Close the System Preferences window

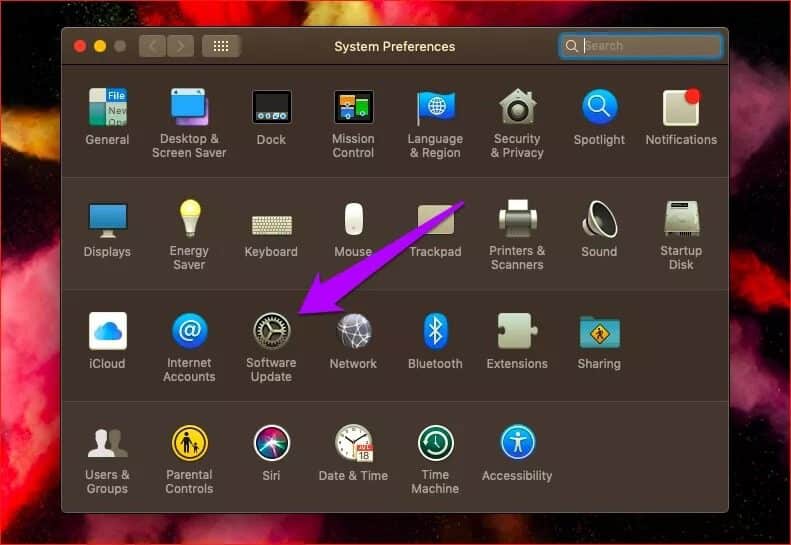tap(80, 46)
